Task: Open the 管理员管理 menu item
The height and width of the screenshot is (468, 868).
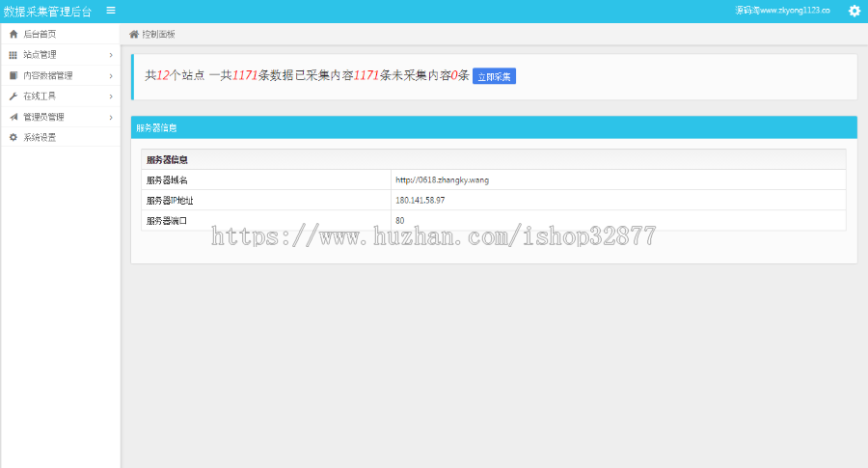Action: [61, 117]
